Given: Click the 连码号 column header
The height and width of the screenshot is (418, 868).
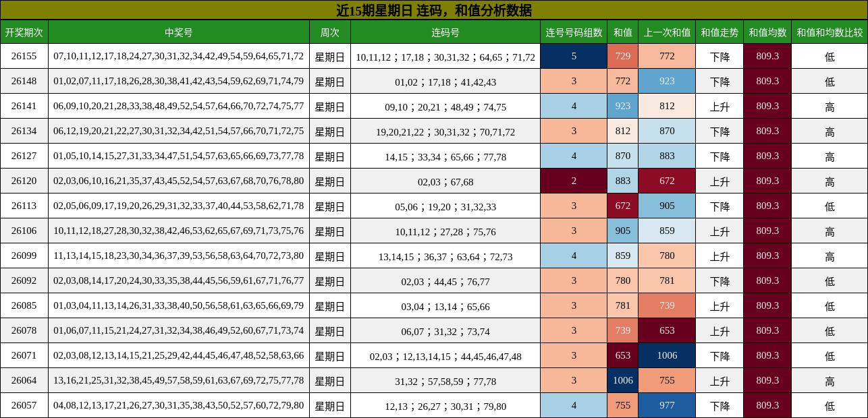Looking at the screenshot, I should (x=445, y=32).
